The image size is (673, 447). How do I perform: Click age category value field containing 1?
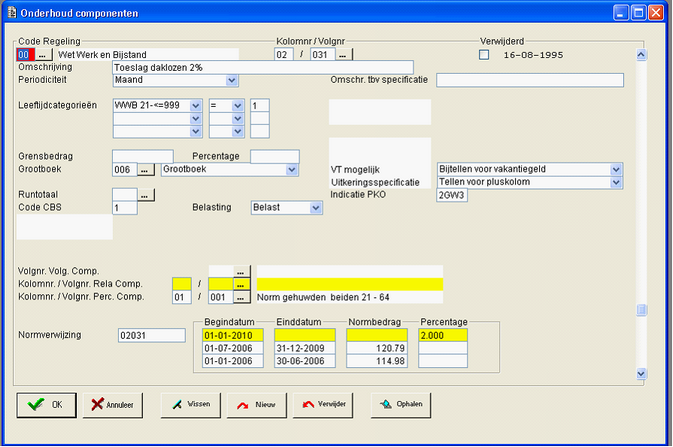260,106
